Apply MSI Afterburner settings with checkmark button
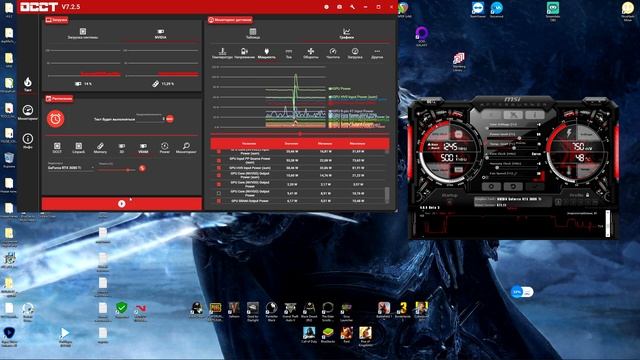This screenshot has width=640, height=360. (535, 187)
